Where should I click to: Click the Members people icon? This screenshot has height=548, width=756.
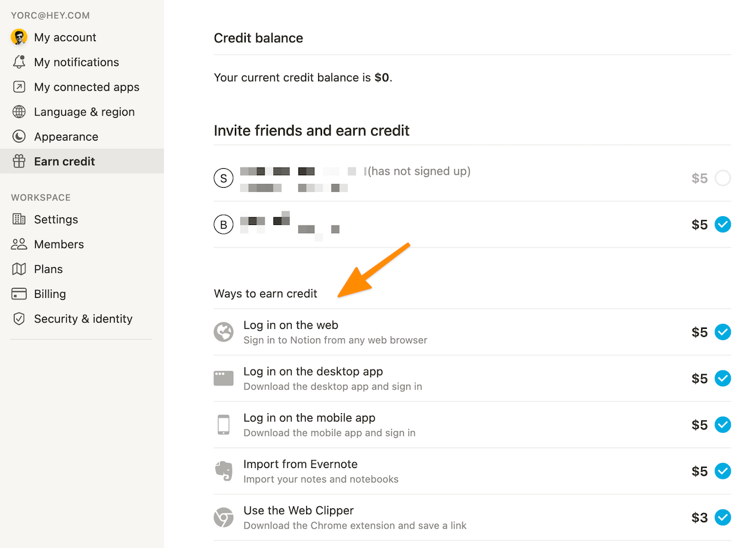19,244
